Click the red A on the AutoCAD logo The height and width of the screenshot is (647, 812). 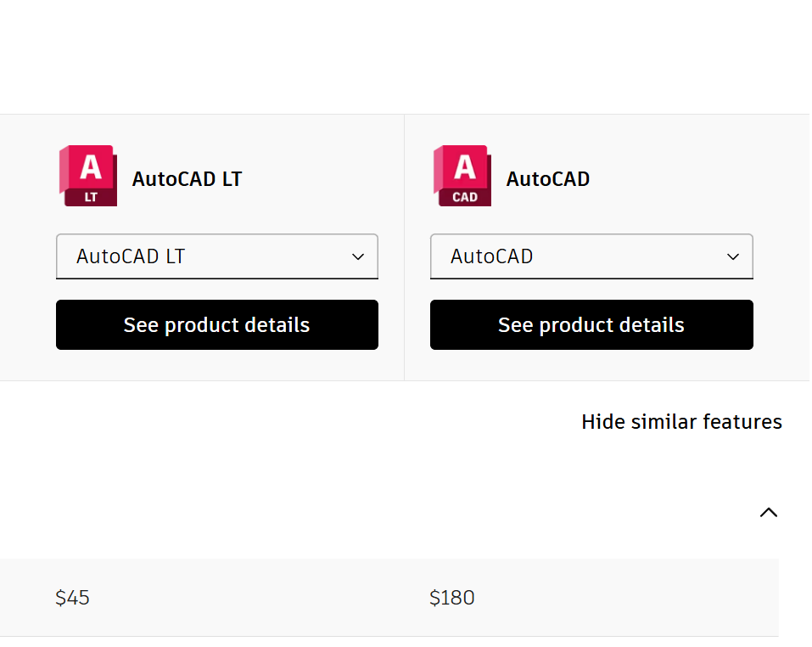[x=465, y=166]
